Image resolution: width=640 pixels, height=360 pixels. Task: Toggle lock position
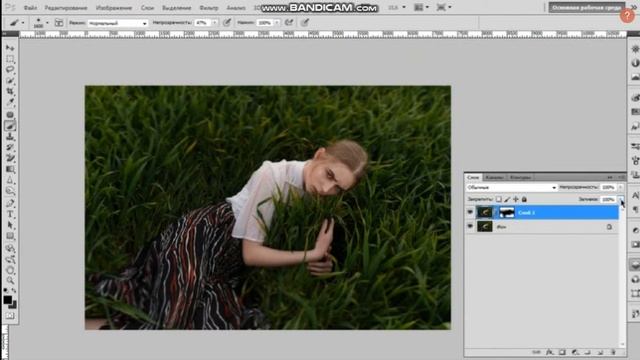click(516, 199)
